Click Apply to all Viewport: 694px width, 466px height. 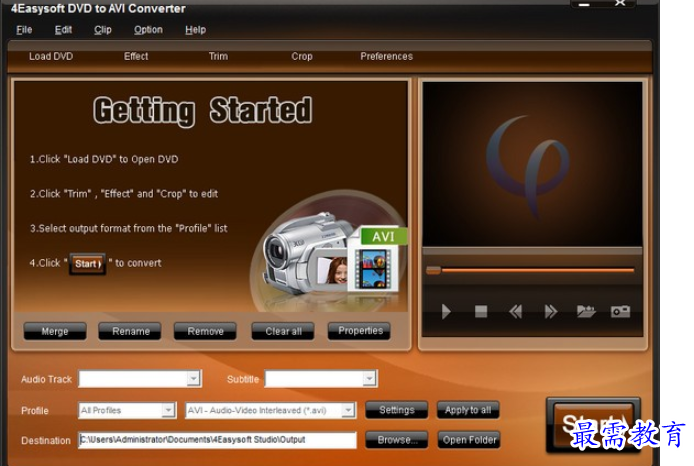coord(468,410)
